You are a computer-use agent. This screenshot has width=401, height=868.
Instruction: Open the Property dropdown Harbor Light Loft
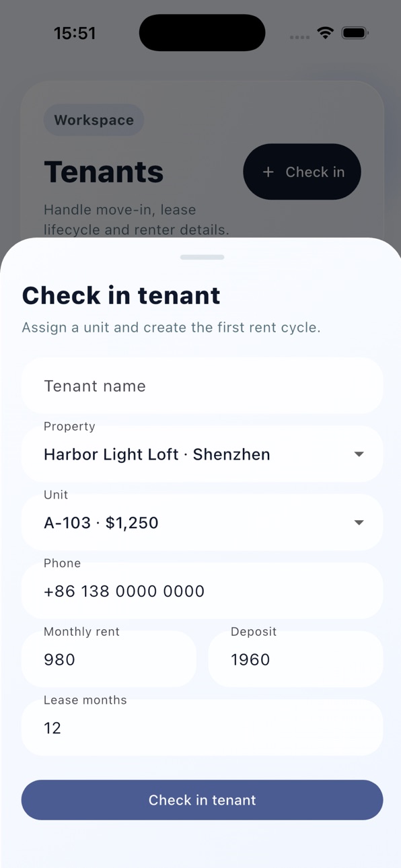click(x=202, y=454)
